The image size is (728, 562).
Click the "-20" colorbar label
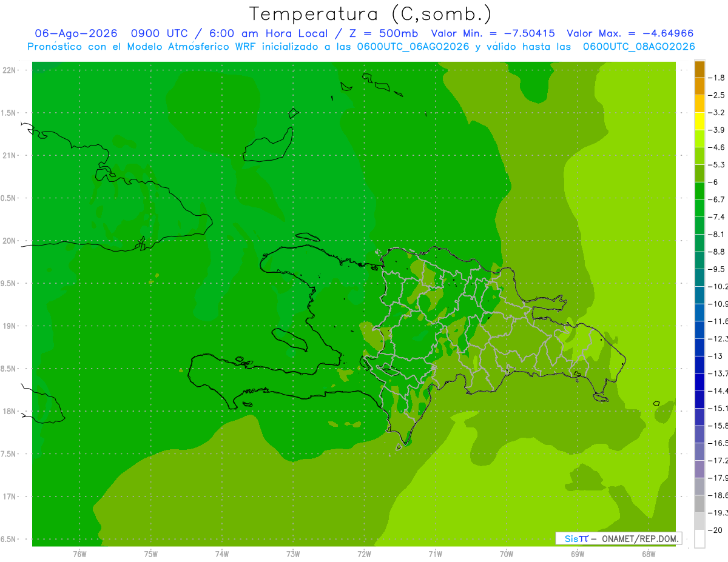pyautogui.click(x=715, y=530)
